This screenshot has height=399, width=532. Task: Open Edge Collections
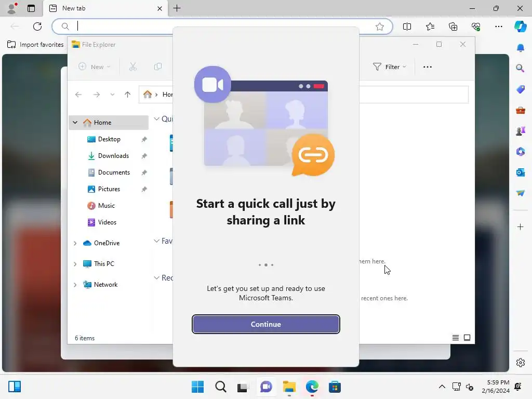453,26
